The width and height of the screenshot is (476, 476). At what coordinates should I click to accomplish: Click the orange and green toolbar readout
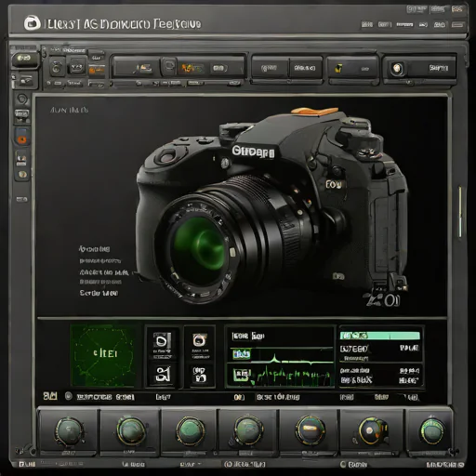192,68
